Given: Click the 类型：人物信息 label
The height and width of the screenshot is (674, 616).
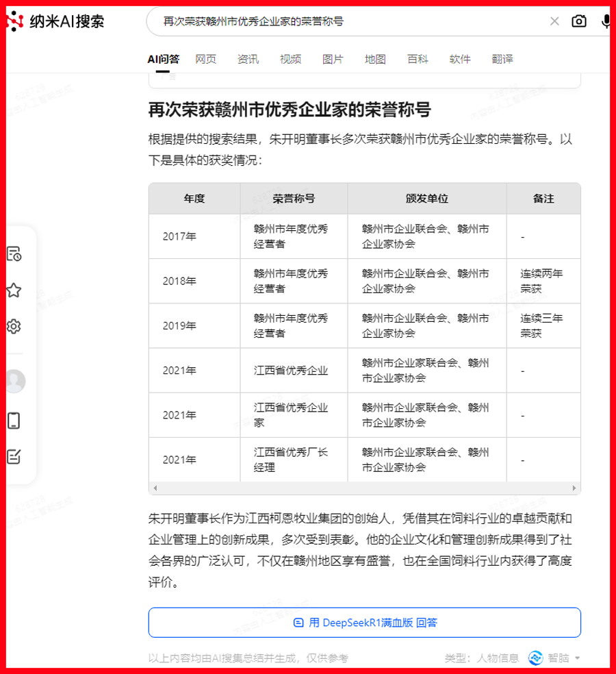Looking at the screenshot, I should (x=482, y=658).
